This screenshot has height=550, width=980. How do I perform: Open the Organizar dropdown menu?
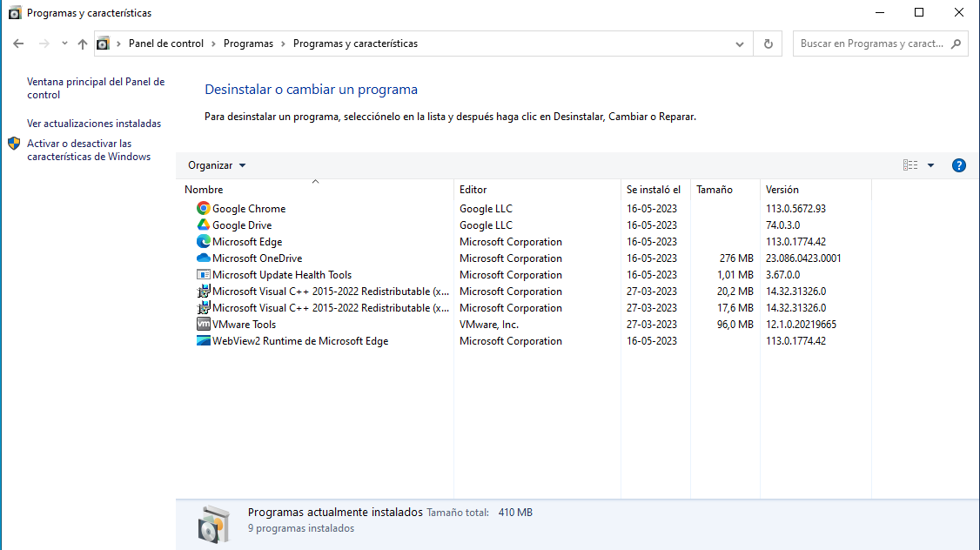tap(217, 165)
